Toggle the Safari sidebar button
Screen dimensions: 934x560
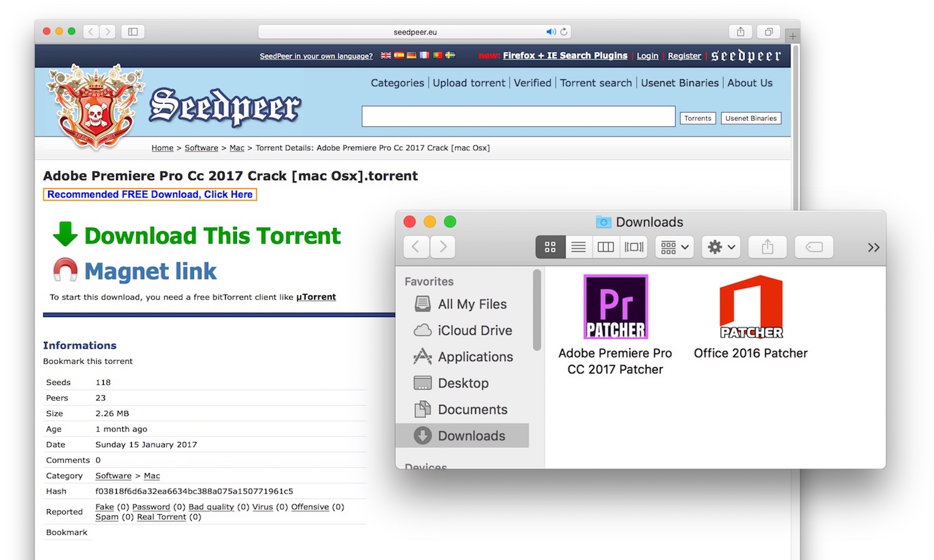[x=133, y=32]
